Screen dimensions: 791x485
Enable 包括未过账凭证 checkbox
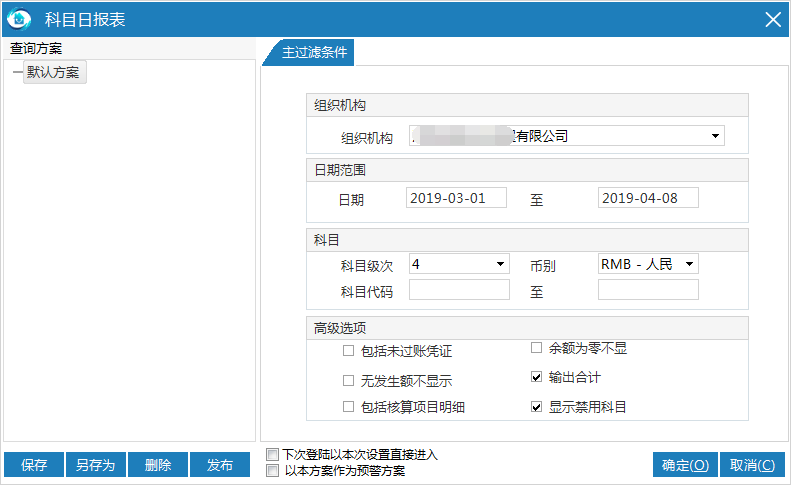[x=348, y=351]
